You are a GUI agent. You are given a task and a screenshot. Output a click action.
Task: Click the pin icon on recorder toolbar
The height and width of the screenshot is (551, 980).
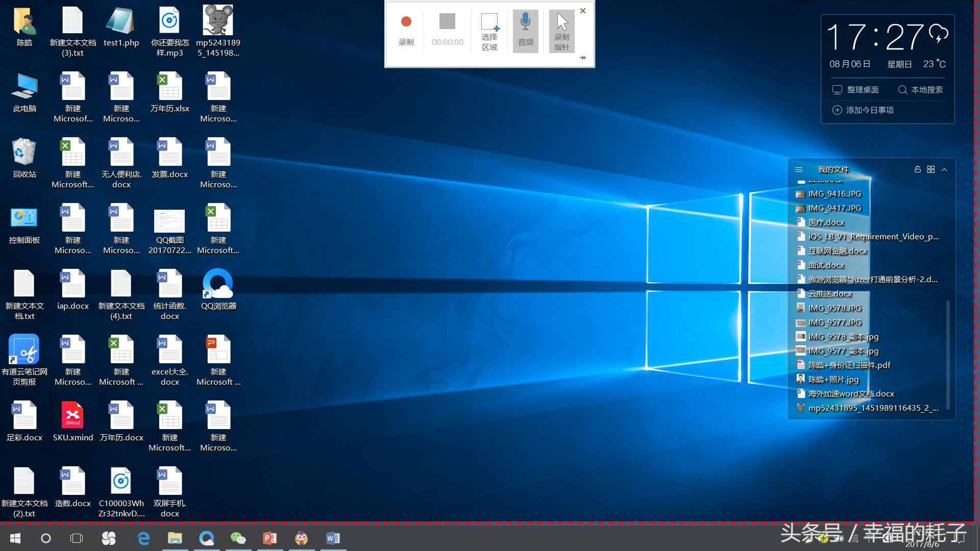pyautogui.click(x=583, y=58)
